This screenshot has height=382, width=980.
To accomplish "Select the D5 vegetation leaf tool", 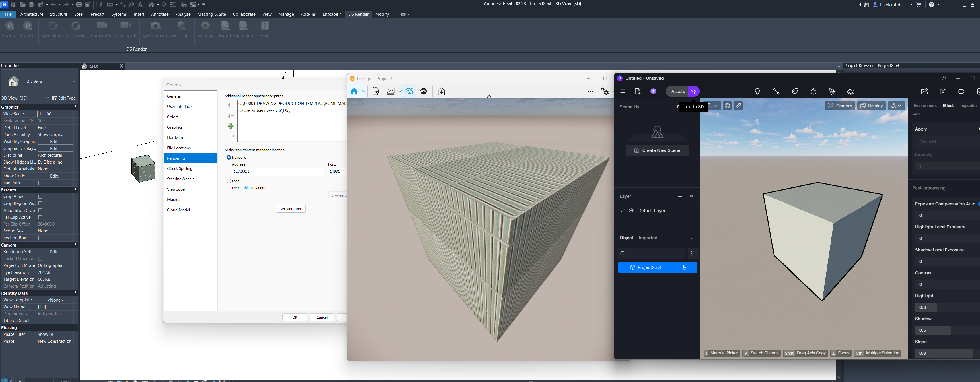I will (795, 91).
